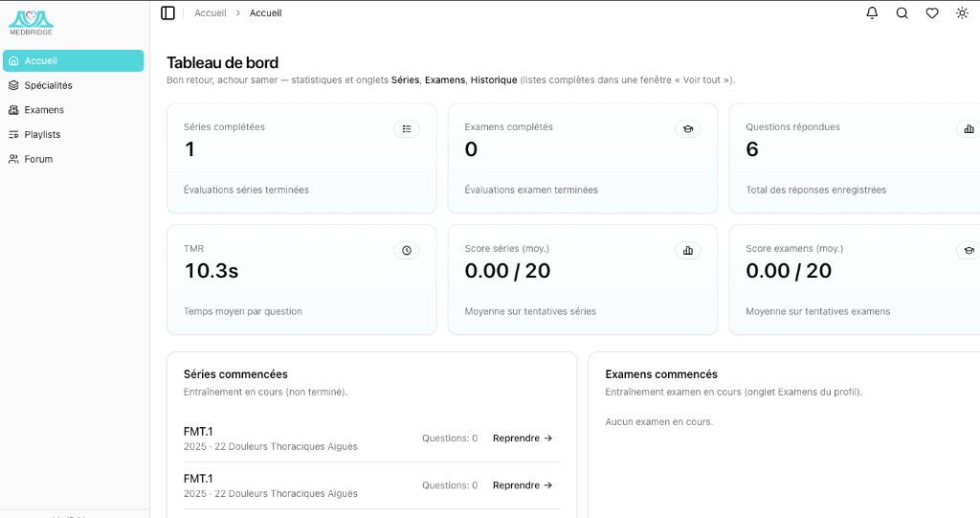Click 'Temps moyen par question' label
980x518 pixels.
[242, 311]
